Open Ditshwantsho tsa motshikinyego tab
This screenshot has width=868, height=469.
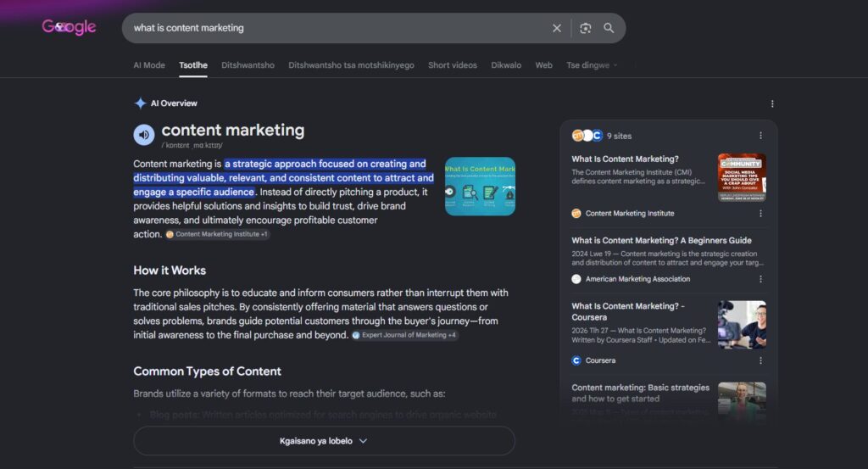(x=351, y=65)
